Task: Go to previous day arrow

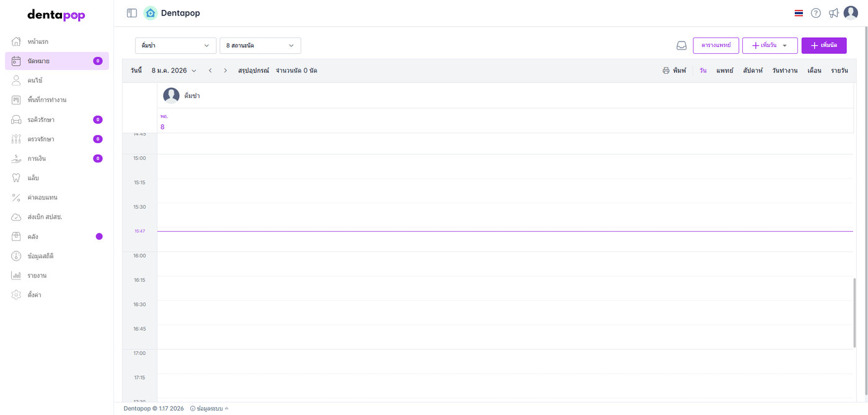Action: point(210,71)
